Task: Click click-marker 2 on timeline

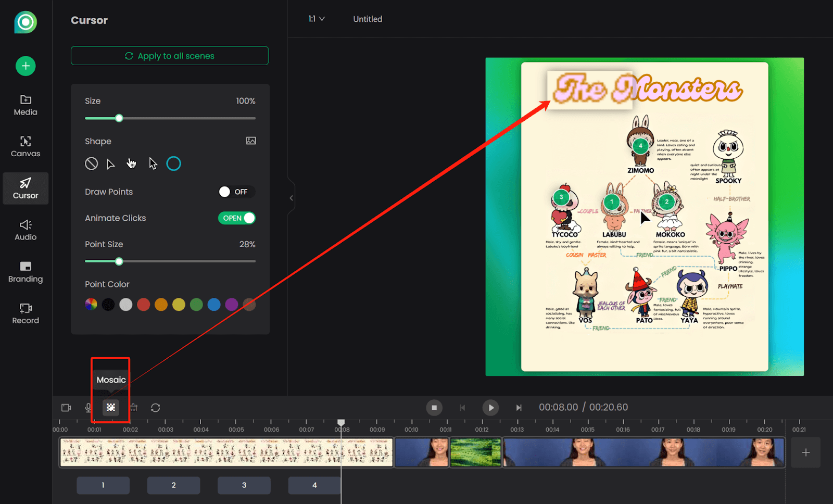Action: (173, 485)
